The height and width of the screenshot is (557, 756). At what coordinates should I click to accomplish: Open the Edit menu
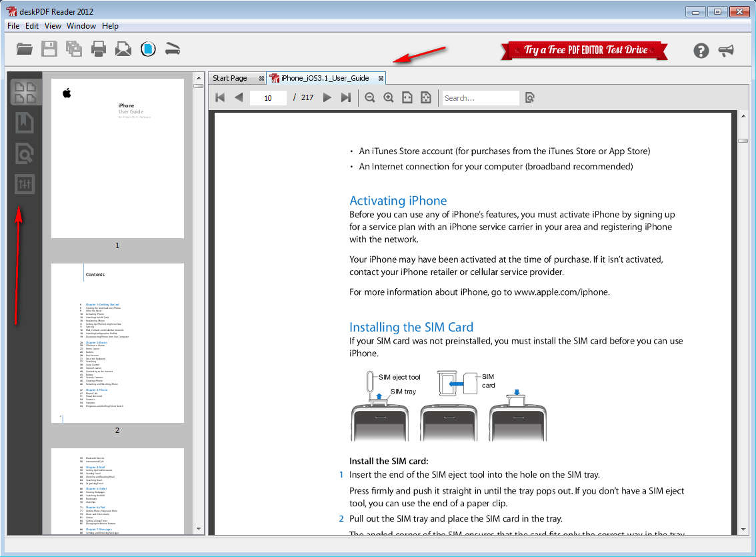click(x=32, y=26)
